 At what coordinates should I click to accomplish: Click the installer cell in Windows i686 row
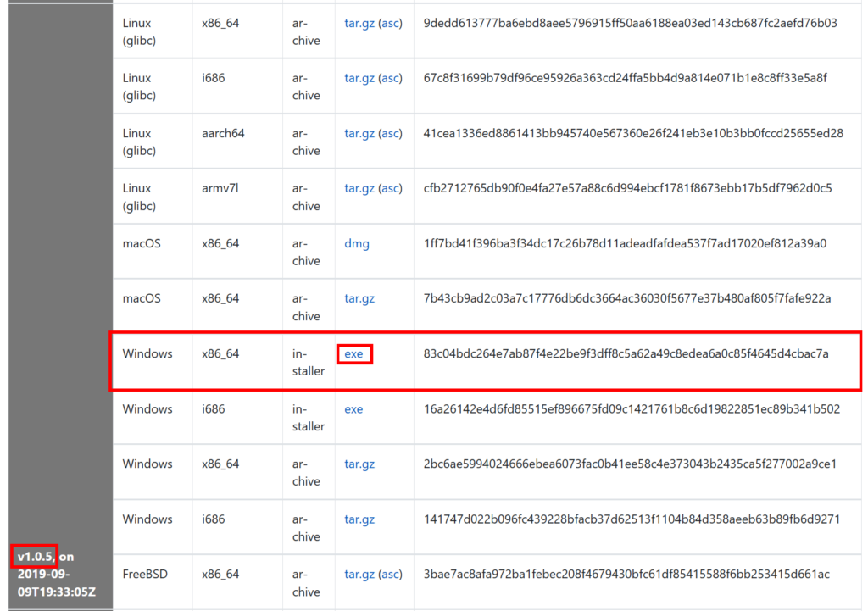[x=309, y=418]
